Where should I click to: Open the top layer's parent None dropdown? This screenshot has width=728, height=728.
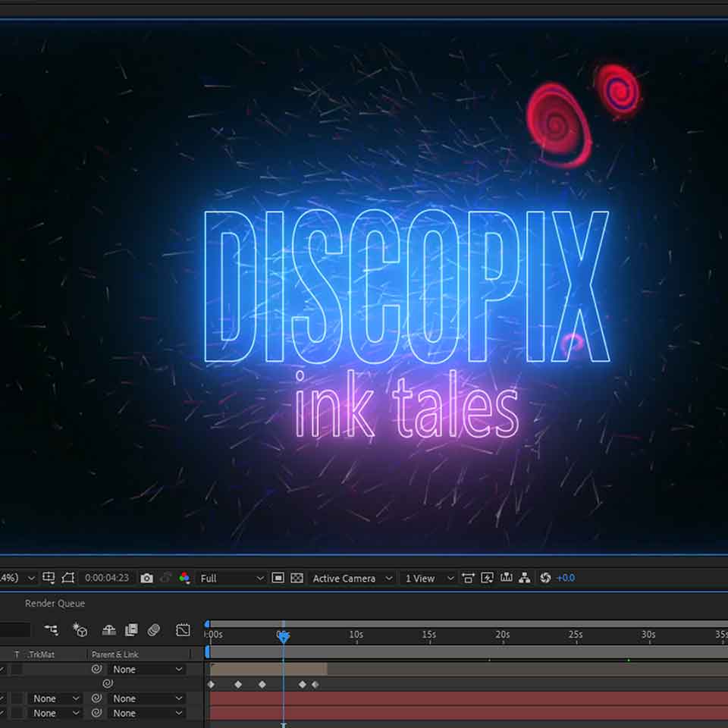(146, 669)
